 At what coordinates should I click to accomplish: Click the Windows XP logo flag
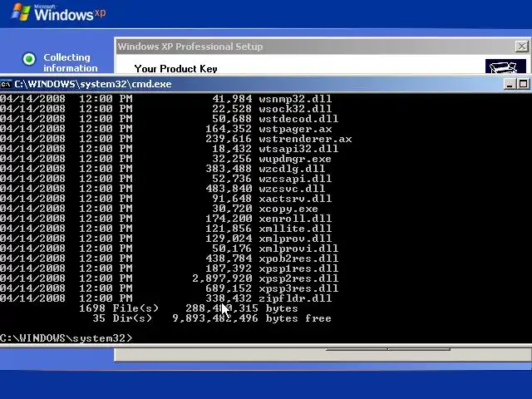[21, 12]
